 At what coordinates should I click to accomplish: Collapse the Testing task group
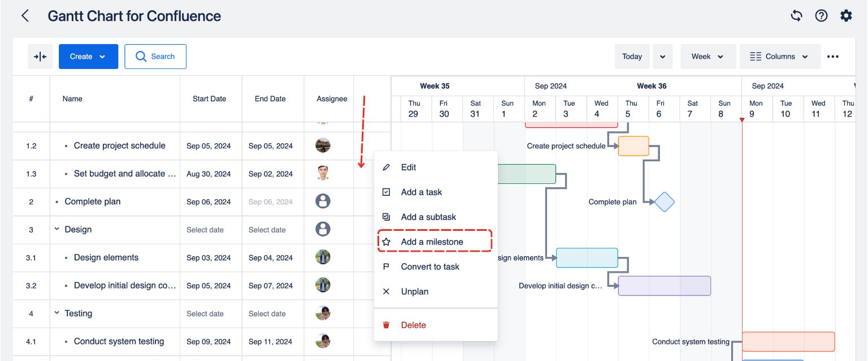pos(57,313)
